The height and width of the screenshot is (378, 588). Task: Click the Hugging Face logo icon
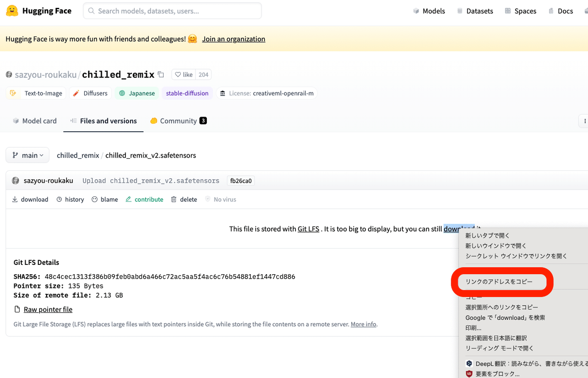[12, 11]
